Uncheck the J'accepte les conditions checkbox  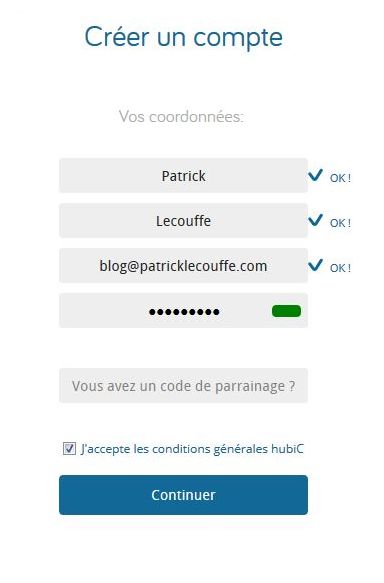pos(69,448)
